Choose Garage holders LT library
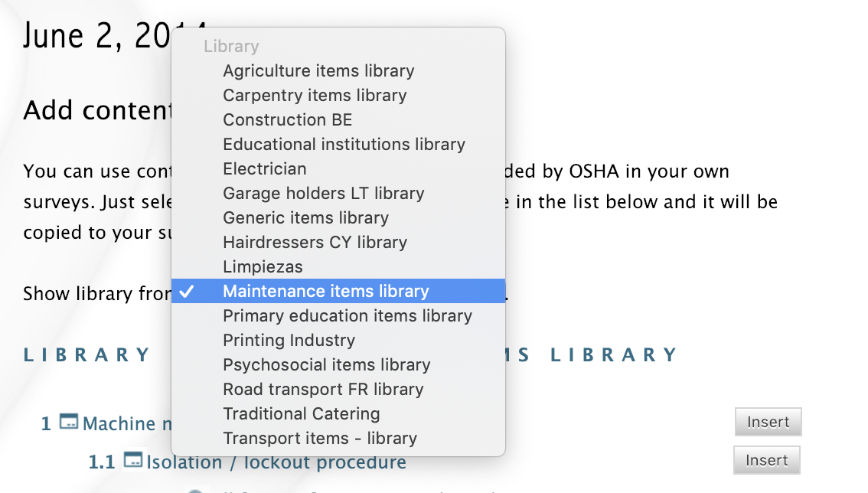This screenshot has height=493, width=868. (x=323, y=194)
